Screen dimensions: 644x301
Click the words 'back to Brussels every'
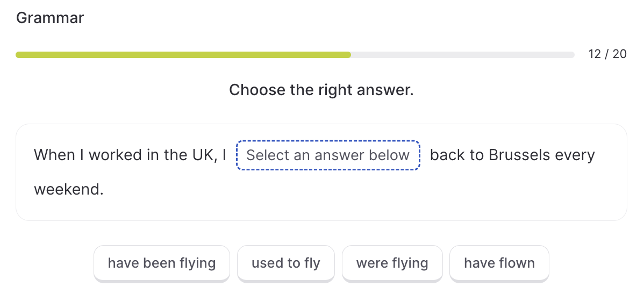click(x=512, y=155)
